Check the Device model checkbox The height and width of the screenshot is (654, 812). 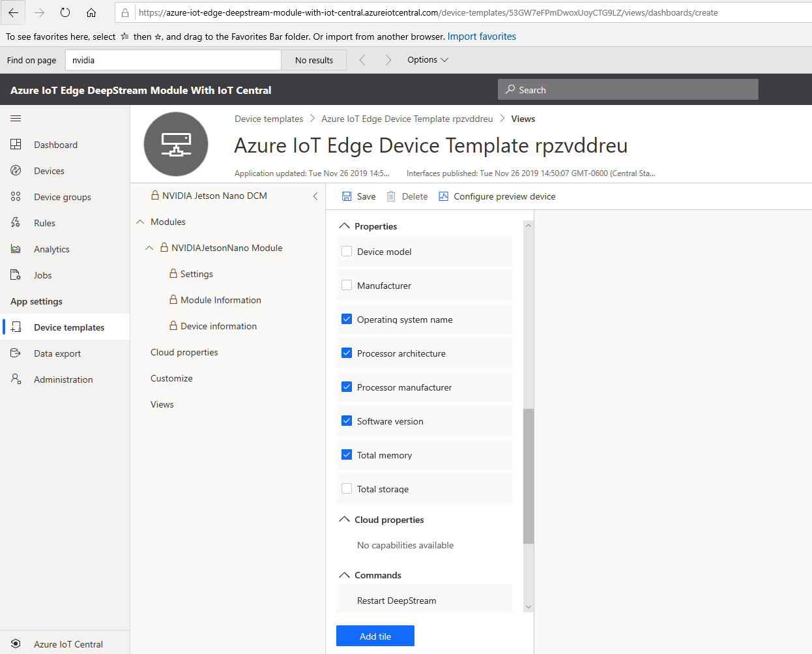(x=347, y=251)
